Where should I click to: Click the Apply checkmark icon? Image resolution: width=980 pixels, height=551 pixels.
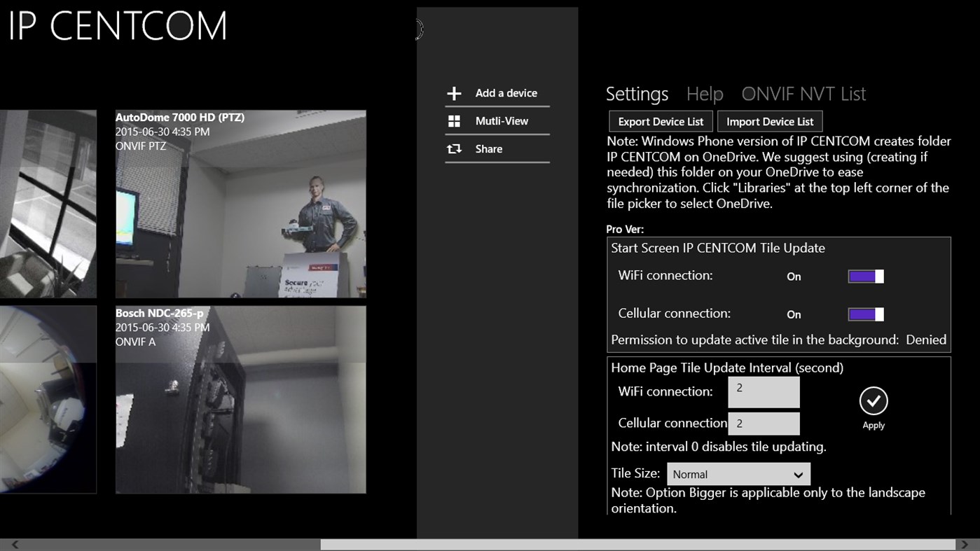point(874,401)
